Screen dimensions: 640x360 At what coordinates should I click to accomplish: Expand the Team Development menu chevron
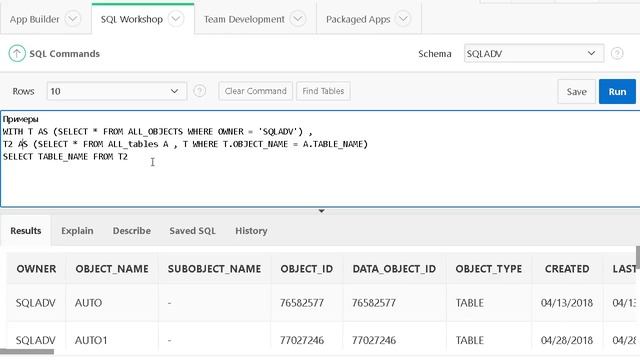click(298, 19)
